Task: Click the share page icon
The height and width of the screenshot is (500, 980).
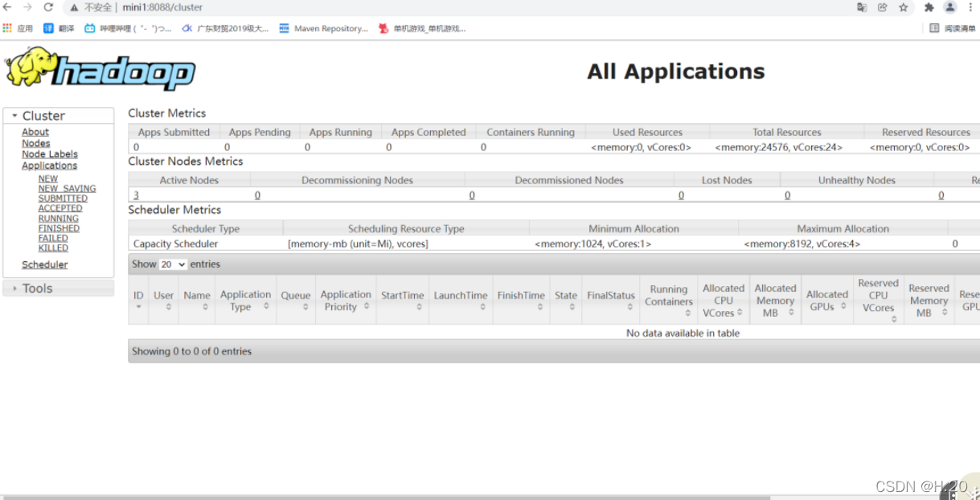Action: click(883, 7)
